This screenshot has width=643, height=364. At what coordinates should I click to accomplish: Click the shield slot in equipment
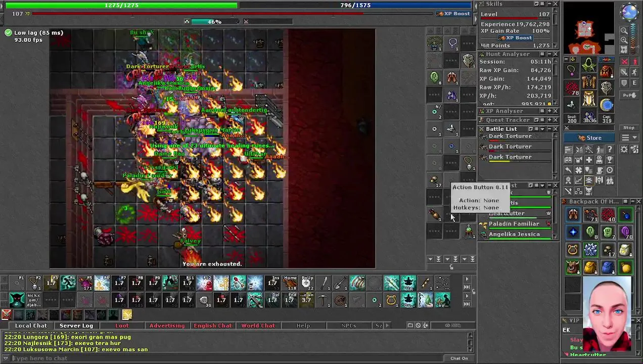pyautogui.click(x=606, y=87)
